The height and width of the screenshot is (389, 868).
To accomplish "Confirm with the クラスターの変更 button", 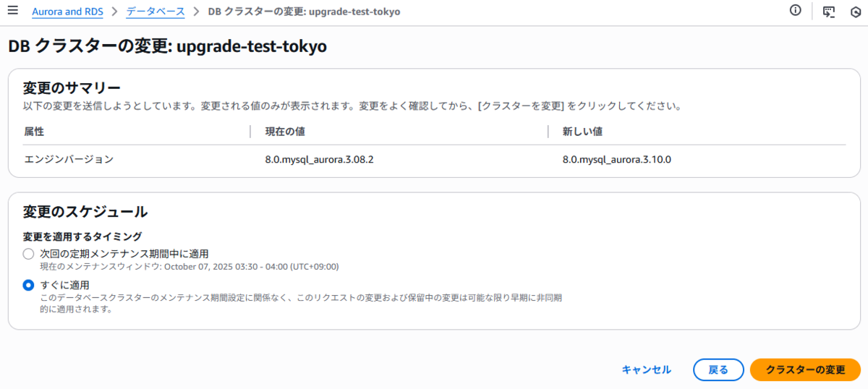I will pos(805,369).
